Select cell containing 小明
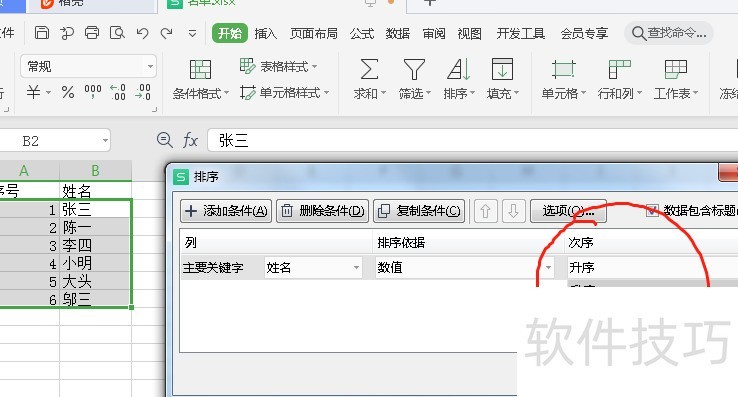738x397 pixels. (x=96, y=263)
